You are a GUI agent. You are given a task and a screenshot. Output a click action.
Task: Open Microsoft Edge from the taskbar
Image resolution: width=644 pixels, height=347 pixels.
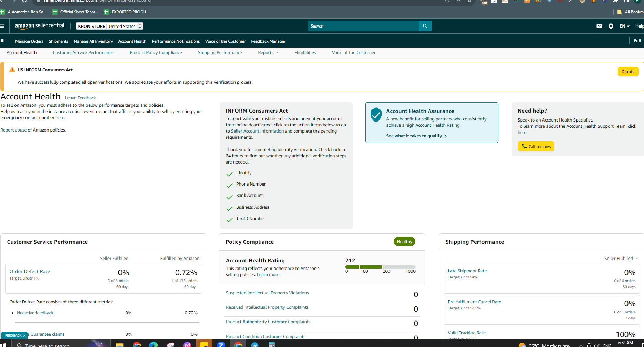(154, 345)
